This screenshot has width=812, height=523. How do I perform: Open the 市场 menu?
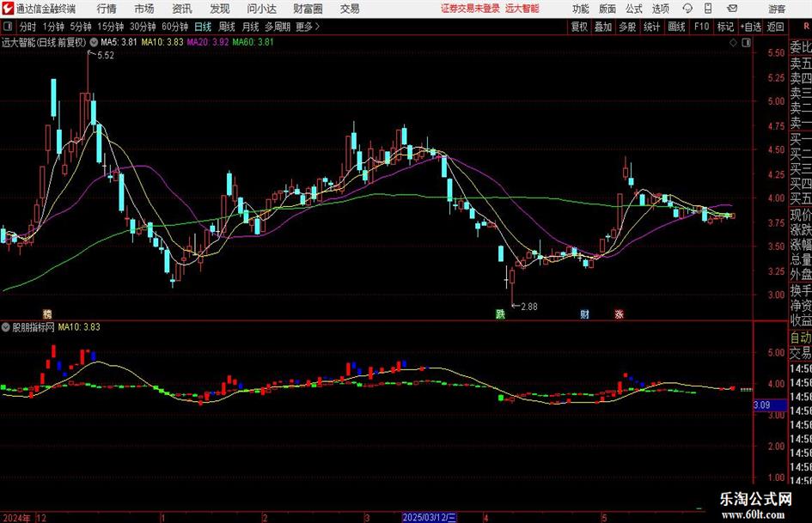click(x=144, y=9)
